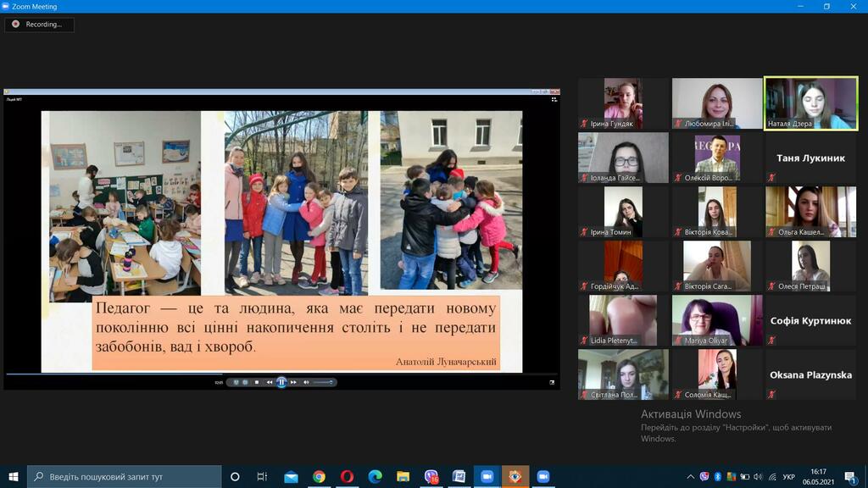Select Наталя Дзера's highlighted video tile
The height and width of the screenshot is (488, 868).
coord(810,103)
